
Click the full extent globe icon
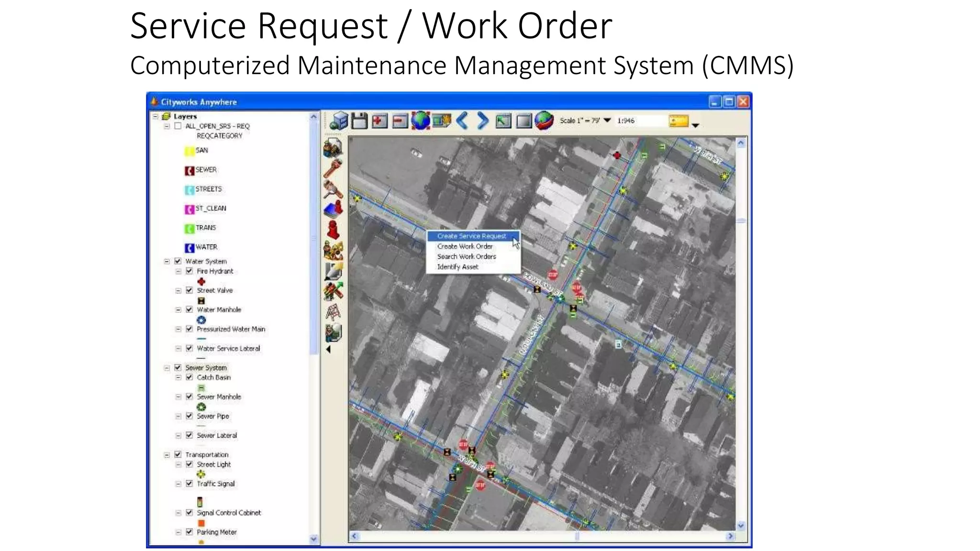coord(420,121)
